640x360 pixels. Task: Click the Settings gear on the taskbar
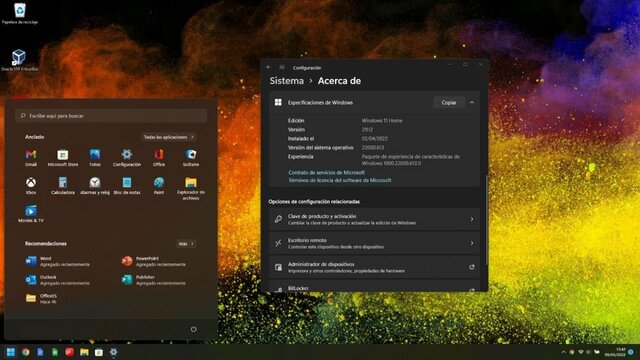[113, 352]
